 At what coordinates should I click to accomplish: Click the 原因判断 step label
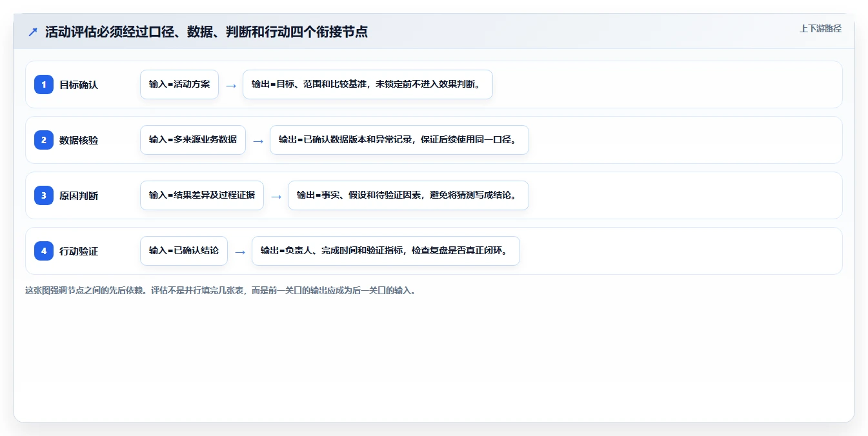tap(79, 195)
